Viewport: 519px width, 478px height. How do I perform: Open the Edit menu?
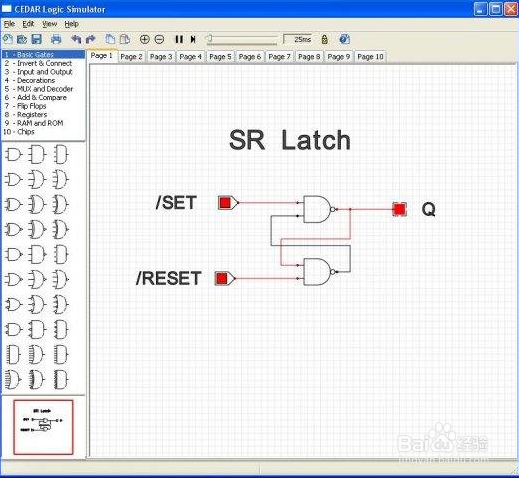[28, 24]
